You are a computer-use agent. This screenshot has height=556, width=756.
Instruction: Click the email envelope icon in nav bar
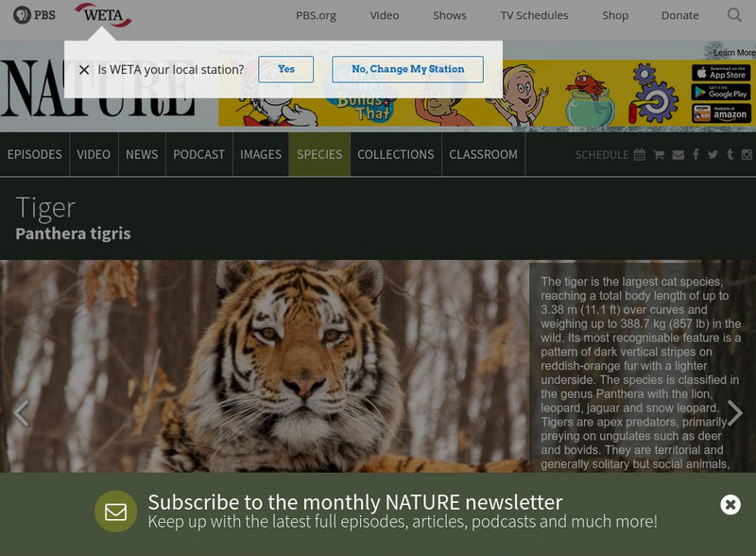pyautogui.click(x=678, y=155)
